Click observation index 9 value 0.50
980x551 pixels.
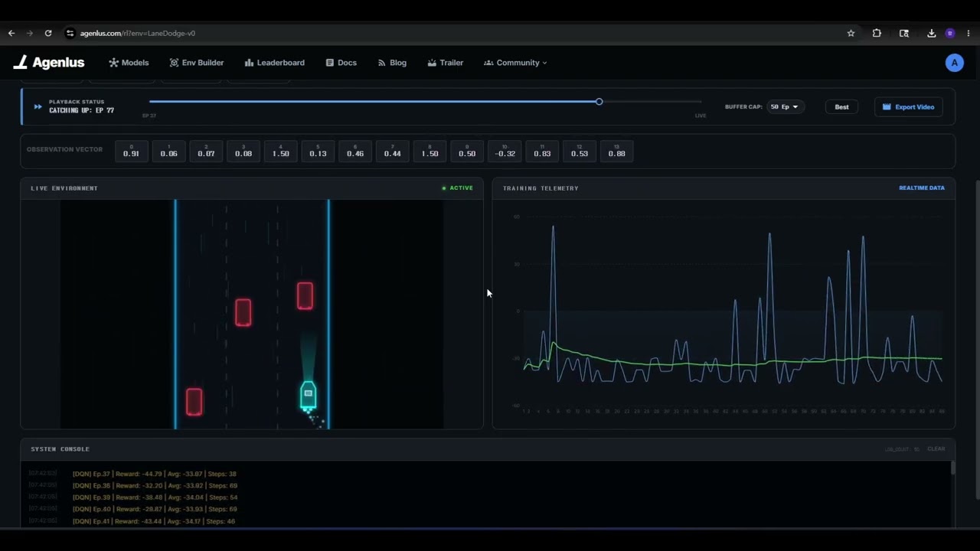[467, 151]
